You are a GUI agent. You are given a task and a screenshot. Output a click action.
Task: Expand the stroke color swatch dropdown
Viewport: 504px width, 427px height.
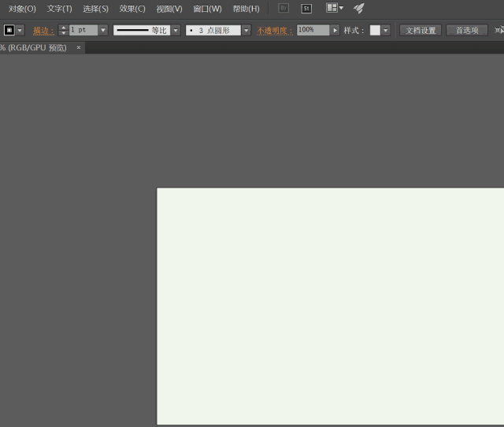20,30
